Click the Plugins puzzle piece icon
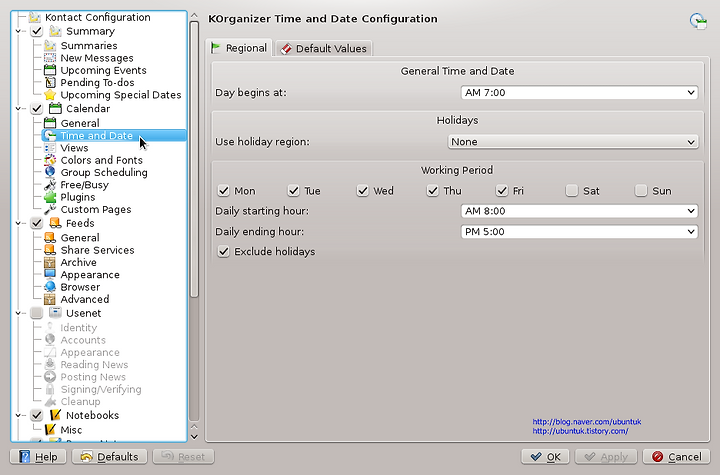This screenshot has height=475, width=720. click(50, 197)
